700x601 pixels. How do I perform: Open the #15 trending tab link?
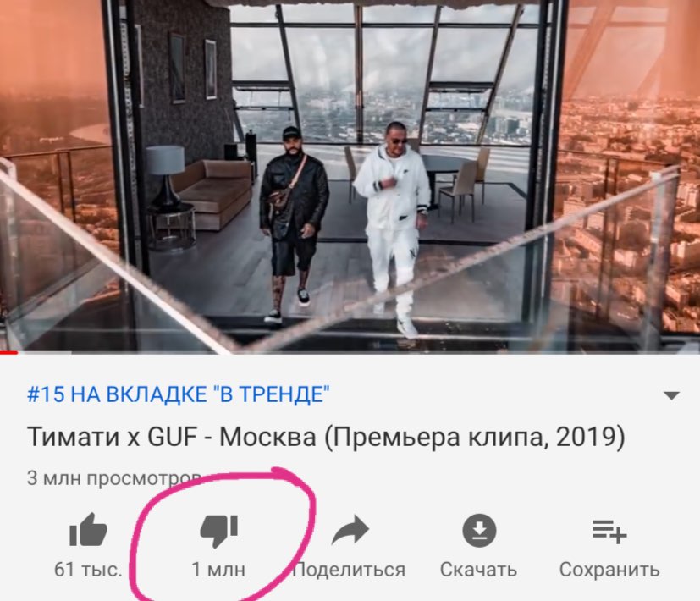178,394
